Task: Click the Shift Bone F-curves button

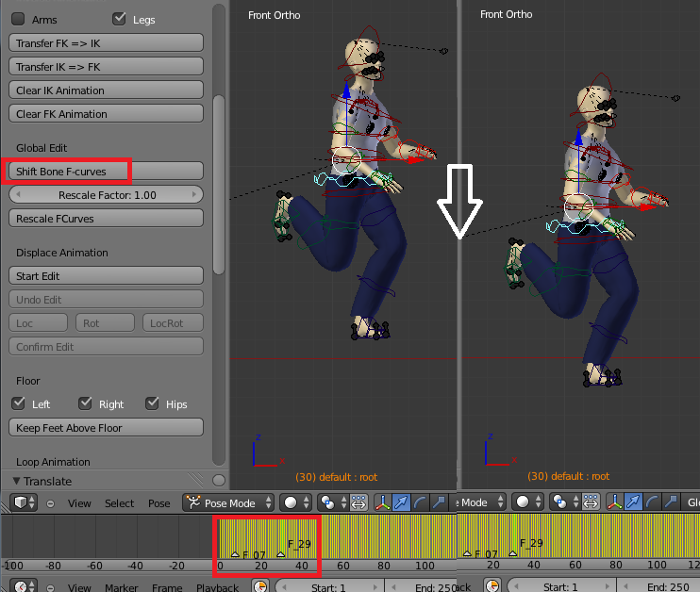Action: click(x=106, y=172)
